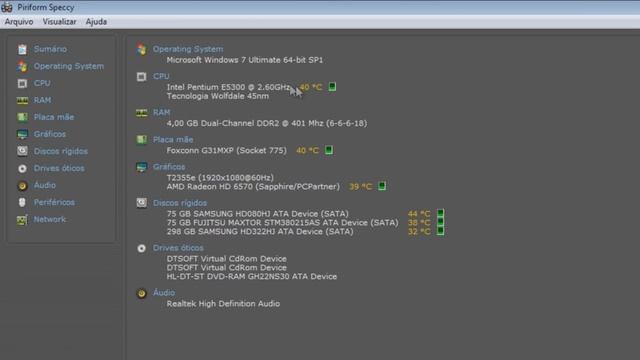Click the 75 GB FUJITSU MAXTOR disk row
Viewport: 640px width, 360px height.
click(x=282, y=222)
